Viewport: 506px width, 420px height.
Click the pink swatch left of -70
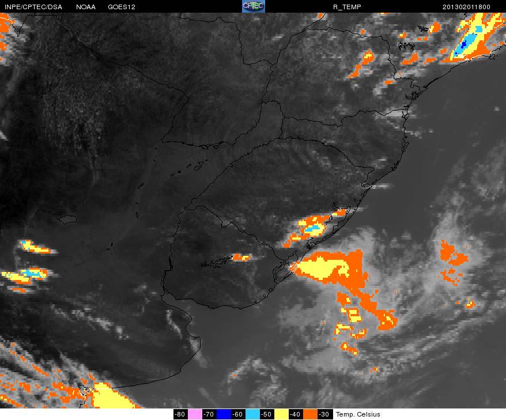195,414
